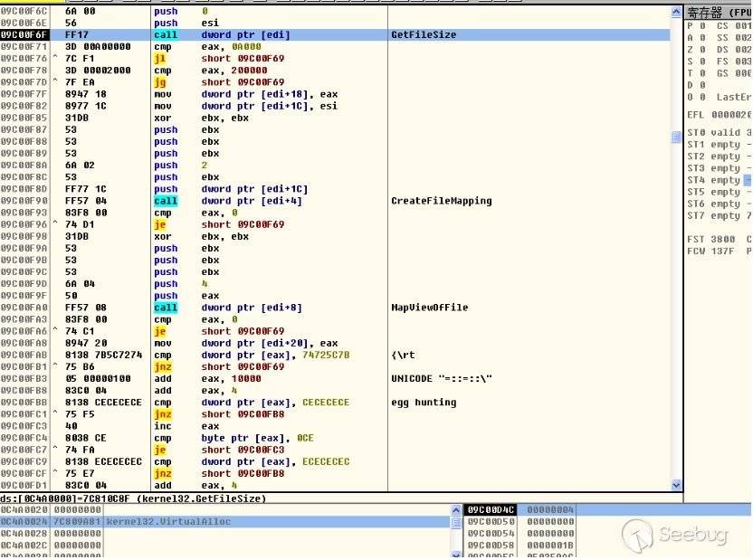Click the memory dump pane scroll-up arrow

pos(456,510)
